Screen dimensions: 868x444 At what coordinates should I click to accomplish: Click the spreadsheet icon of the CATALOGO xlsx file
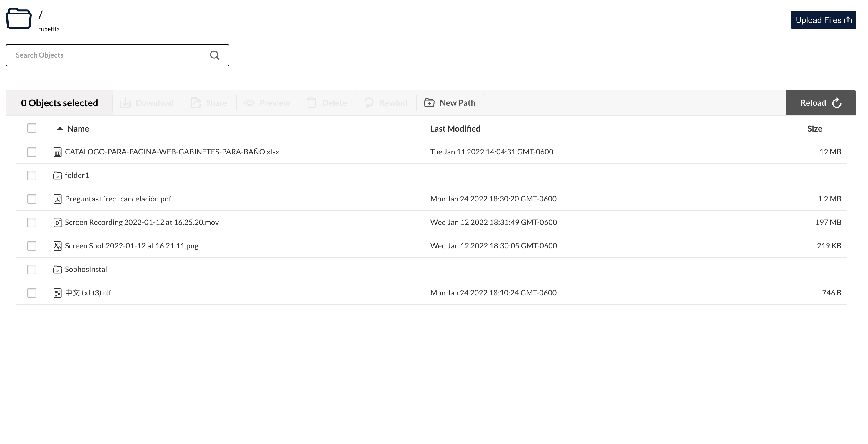57,152
